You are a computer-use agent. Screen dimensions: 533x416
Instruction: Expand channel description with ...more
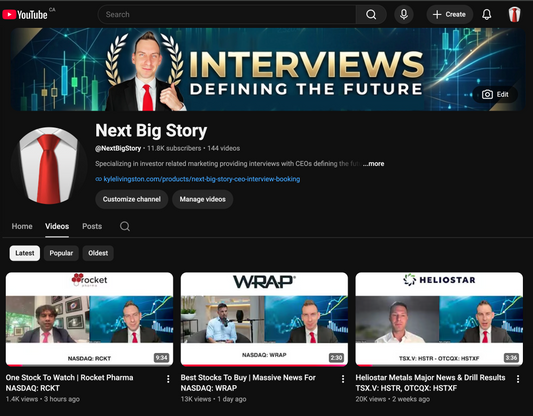pos(373,164)
